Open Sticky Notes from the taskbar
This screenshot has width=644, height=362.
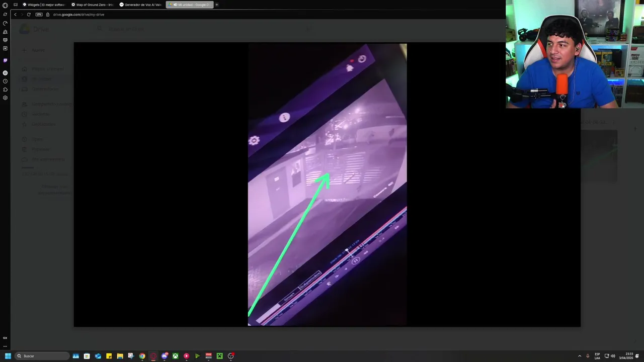point(109,356)
